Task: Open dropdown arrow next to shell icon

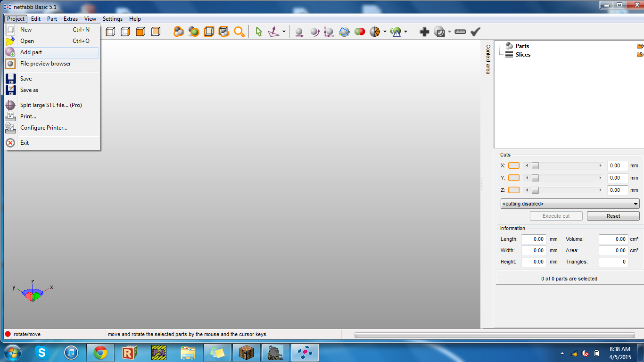Action: coord(449,32)
